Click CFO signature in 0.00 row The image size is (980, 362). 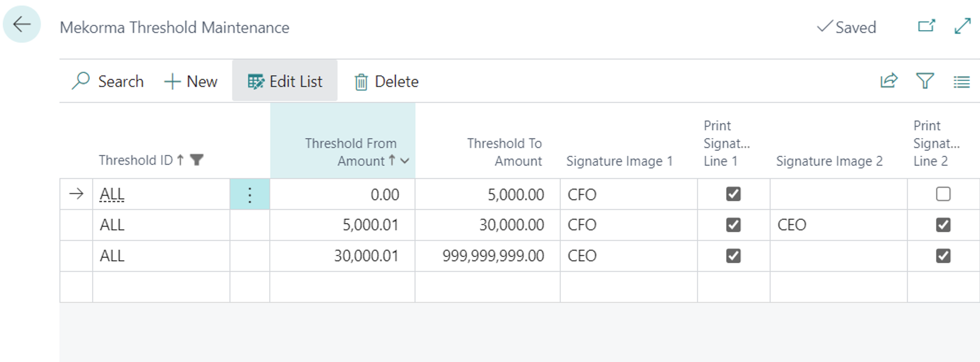(x=629, y=195)
